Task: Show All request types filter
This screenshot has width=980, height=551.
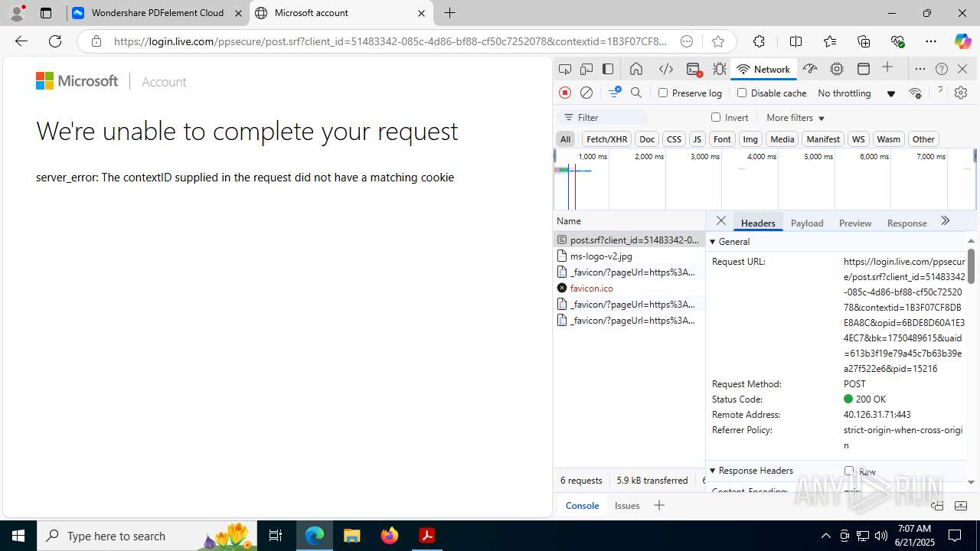Action: pyautogui.click(x=565, y=139)
